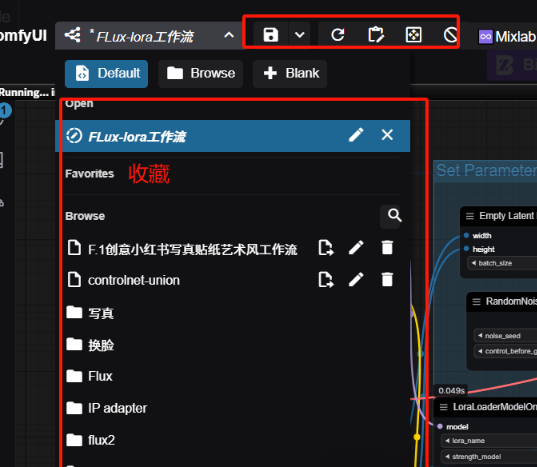This screenshot has height=467, width=537.
Task: Click the batch_size field left arrow
Action: pyautogui.click(x=474, y=263)
